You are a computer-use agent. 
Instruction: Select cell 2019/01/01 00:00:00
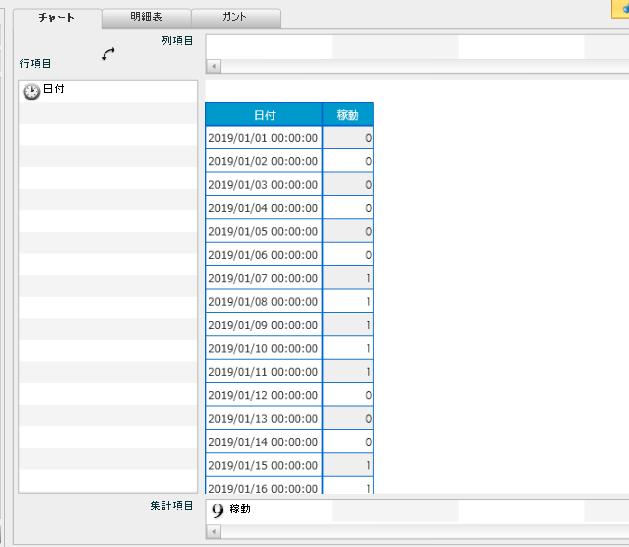coord(264,138)
